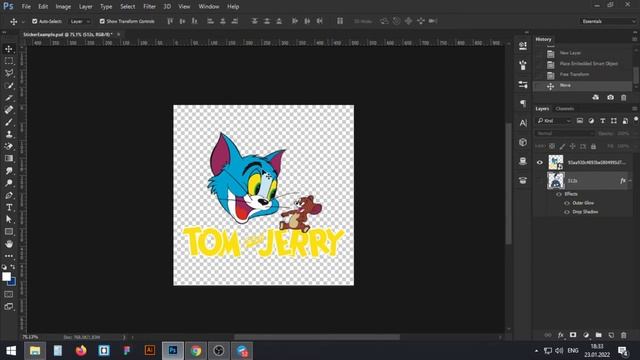The image size is (640, 360).
Task: Toggle Outer Glow effect visibility
Action: 567,203
